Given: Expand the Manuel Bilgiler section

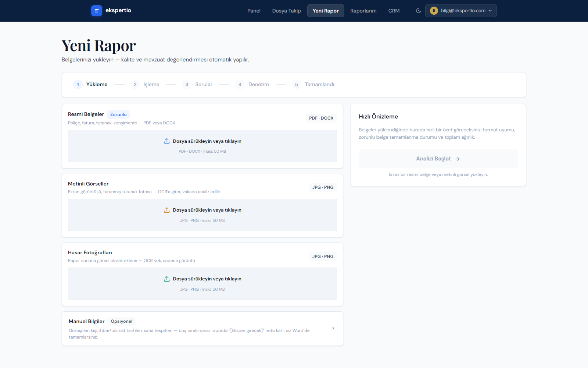Looking at the screenshot, I should pyautogui.click(x=202, y=329).
